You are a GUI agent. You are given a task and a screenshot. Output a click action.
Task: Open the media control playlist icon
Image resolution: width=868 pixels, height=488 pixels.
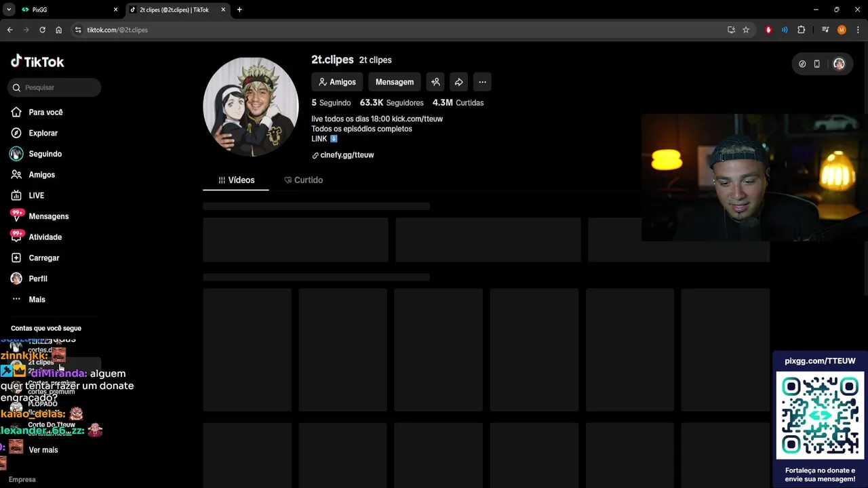[825, 30]
